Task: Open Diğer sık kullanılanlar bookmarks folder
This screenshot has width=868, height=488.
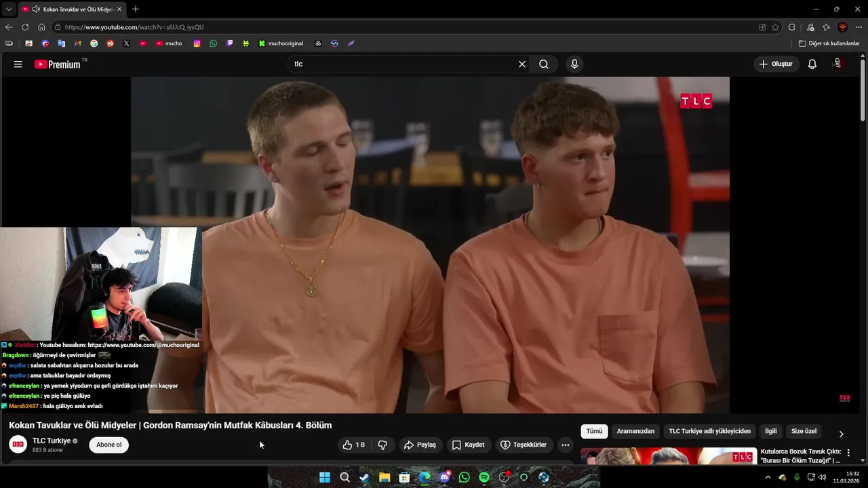Action: [x=829, y=43]
